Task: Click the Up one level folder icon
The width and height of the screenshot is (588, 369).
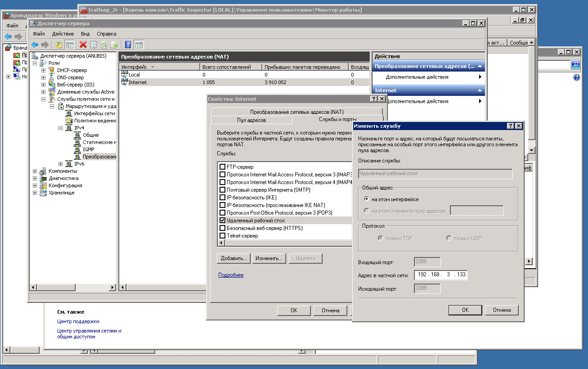Action: (x=59, y=45)
